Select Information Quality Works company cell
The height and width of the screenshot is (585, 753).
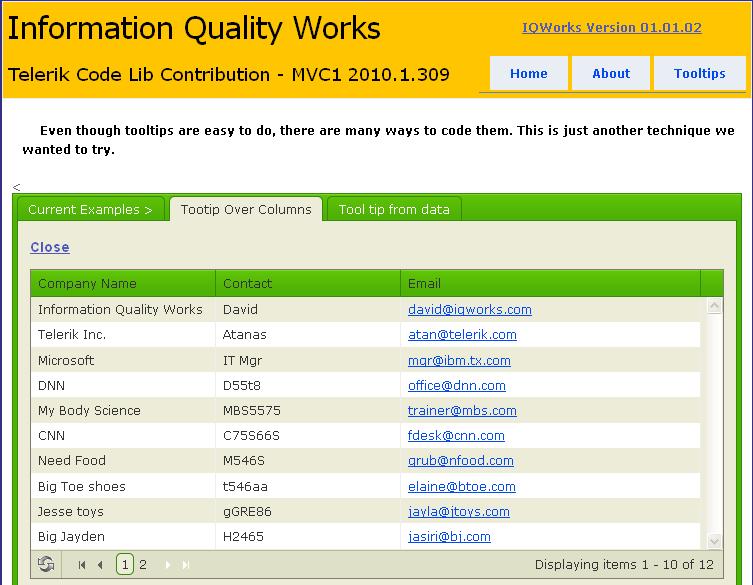pyautogui.click(x=123, y=309)
